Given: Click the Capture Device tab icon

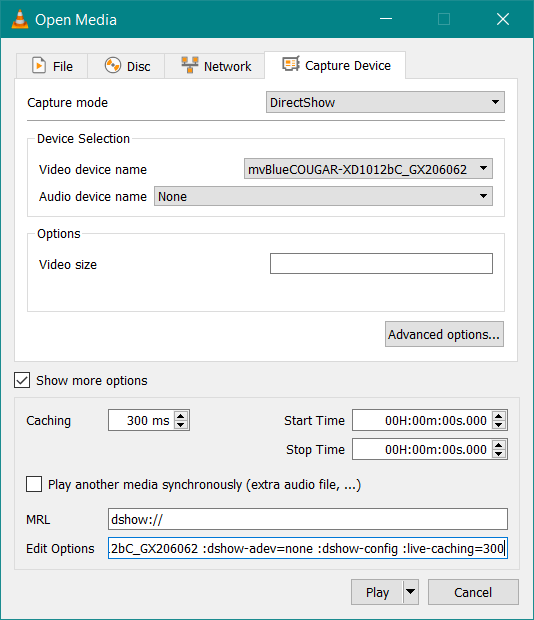Looking at the screenshot, I should 291,64.
